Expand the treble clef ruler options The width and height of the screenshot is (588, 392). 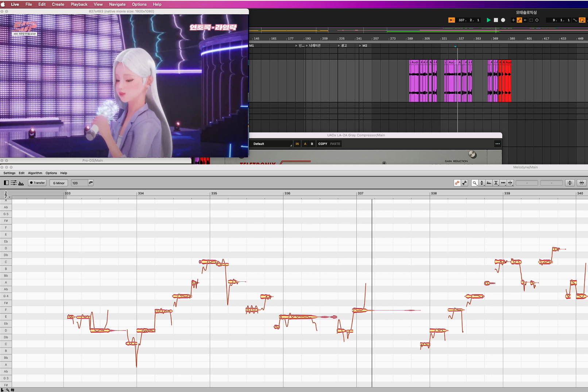pos(6,195)
